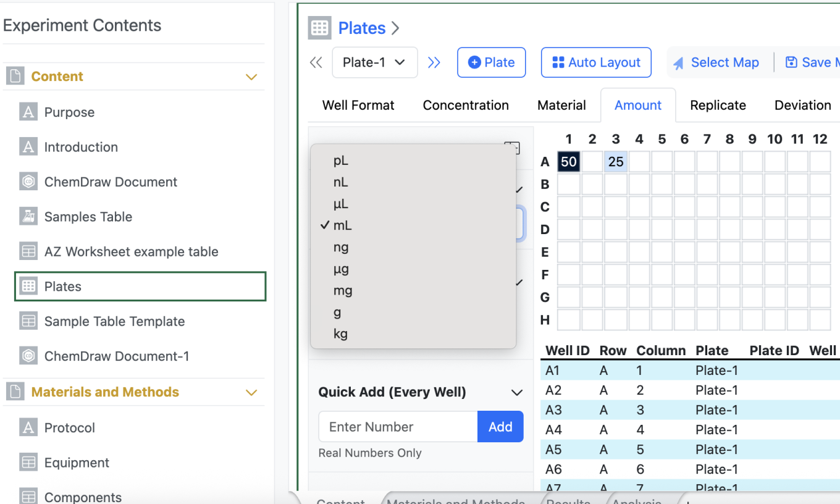Click the Samples Table icon in sidebar
Viewport: 840px width, 504px height.
point(28,216)
